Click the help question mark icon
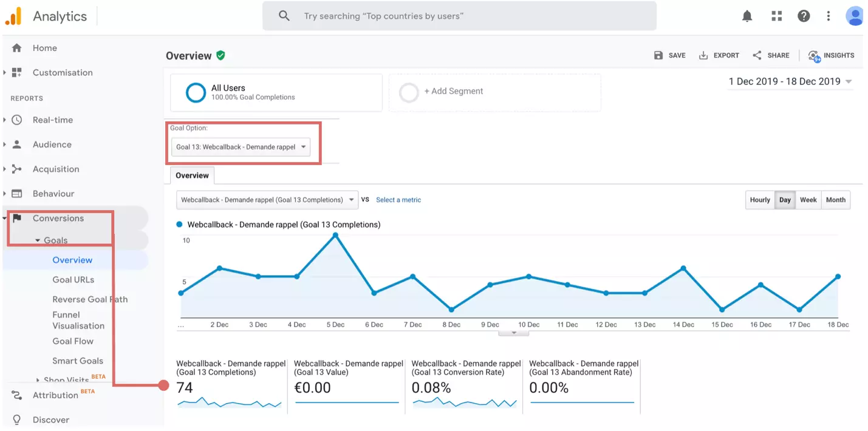The width and height of the screenshot is (868, 431). pyautogui.click(x=804, y=16)
